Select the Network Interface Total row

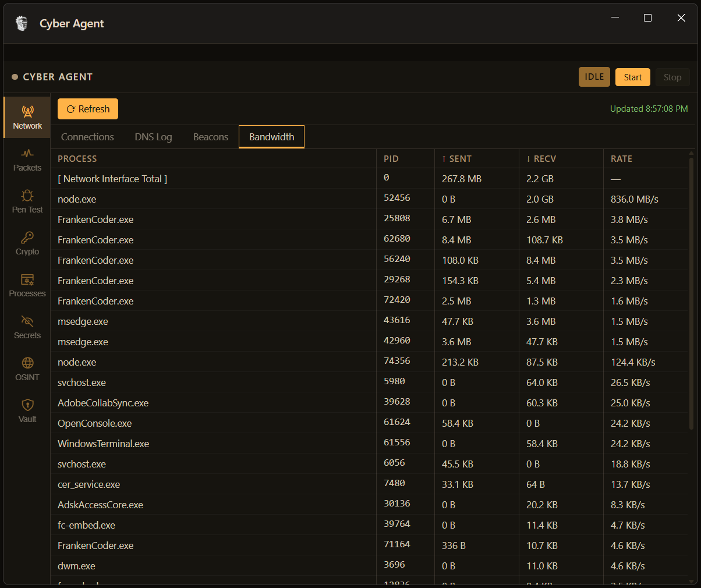pyautogui.click(x=369, y=179)
